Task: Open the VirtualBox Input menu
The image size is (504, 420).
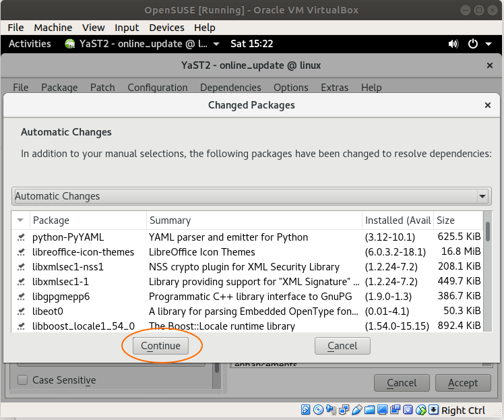Action: 127,28
